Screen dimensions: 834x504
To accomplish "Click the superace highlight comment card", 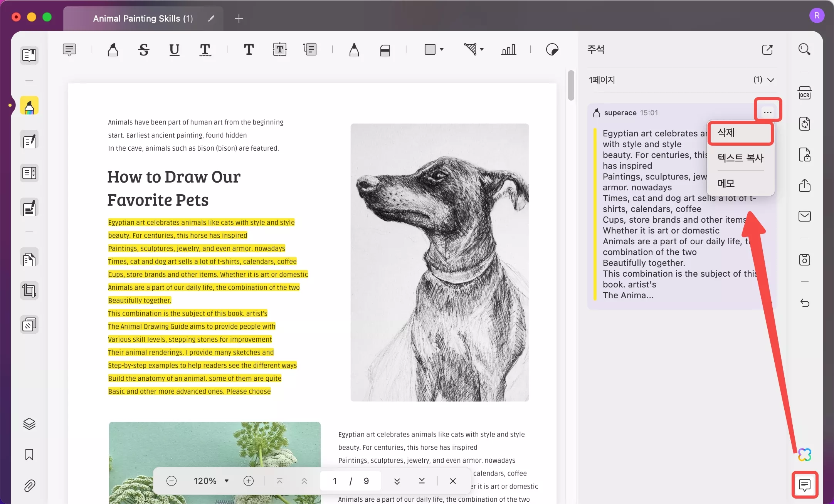I will click(681, 207).
